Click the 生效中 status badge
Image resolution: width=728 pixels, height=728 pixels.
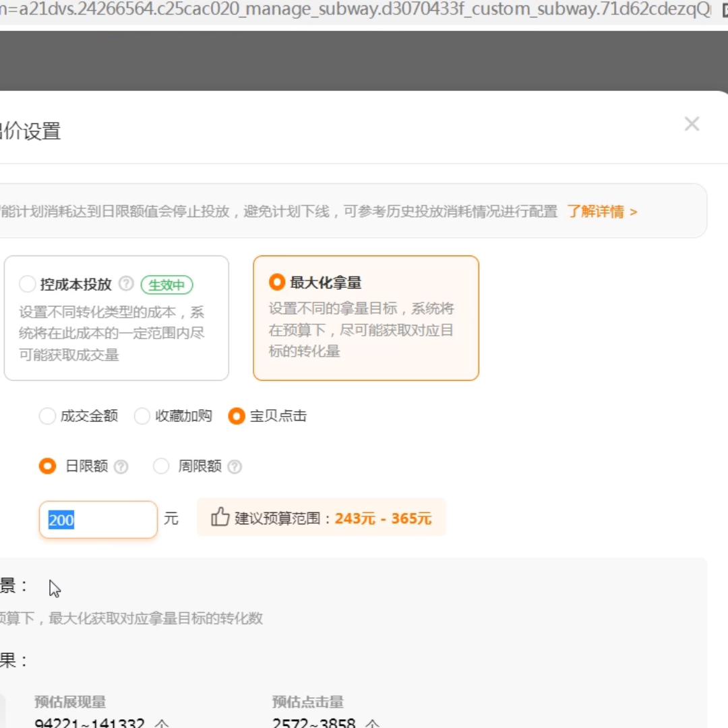pyautogui.click(x=167, y=284)
